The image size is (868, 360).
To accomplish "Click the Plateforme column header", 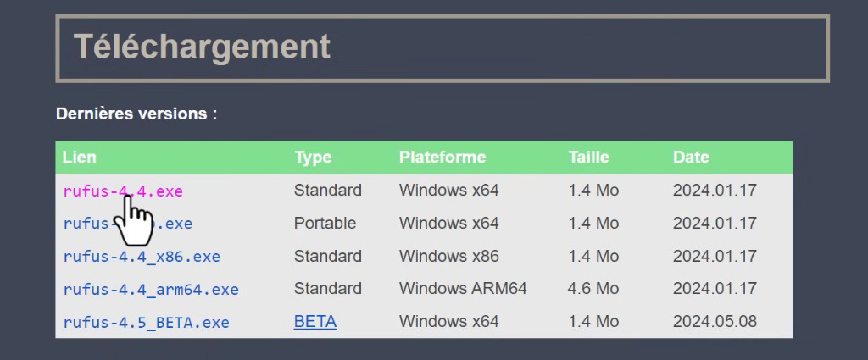I will click(x=442, y=158).
